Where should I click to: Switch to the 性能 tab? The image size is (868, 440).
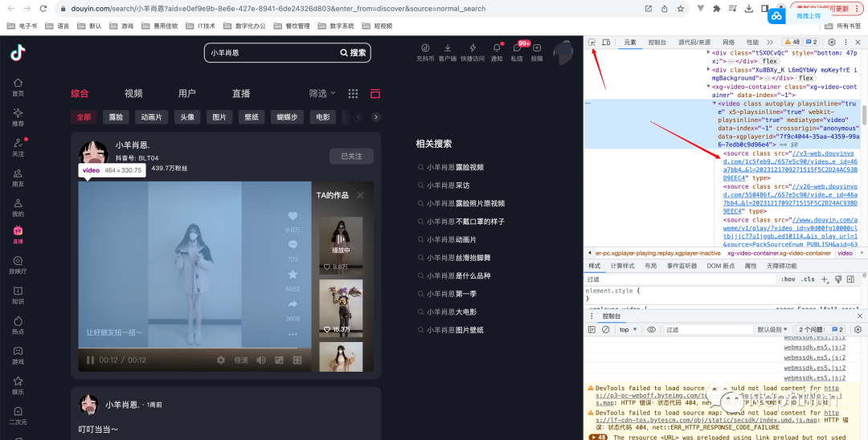pos(752,42)
